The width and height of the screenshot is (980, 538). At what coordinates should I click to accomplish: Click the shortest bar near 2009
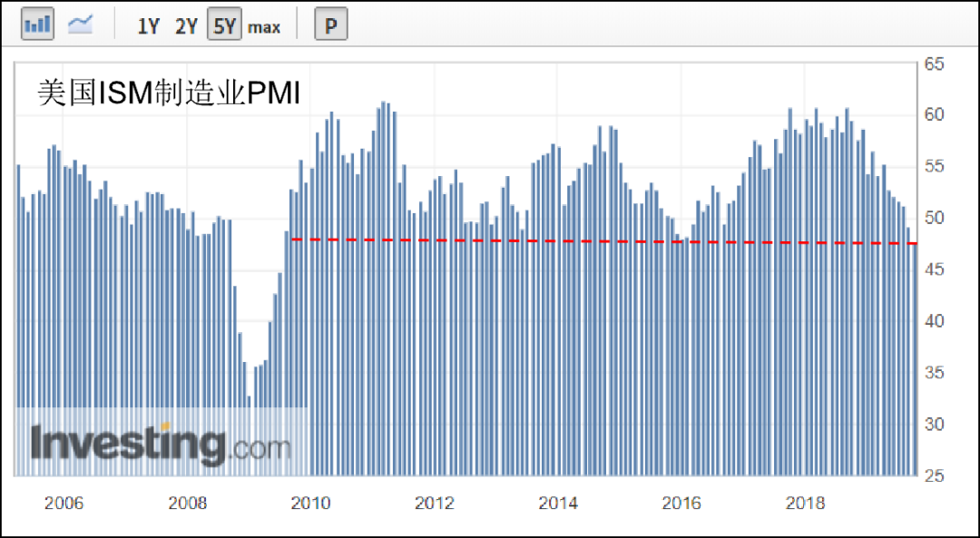coord(250,435)
